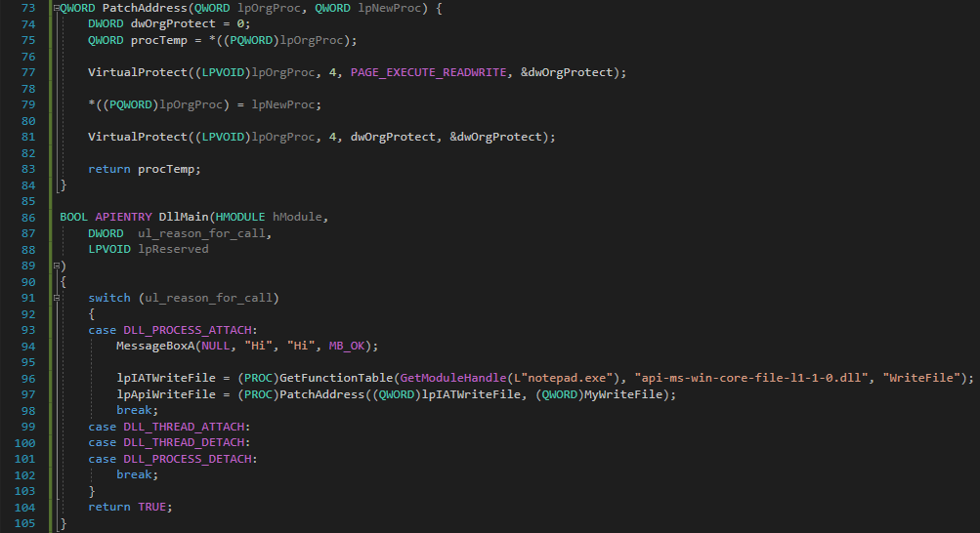Click the break statement on line 98

[138, 410]
